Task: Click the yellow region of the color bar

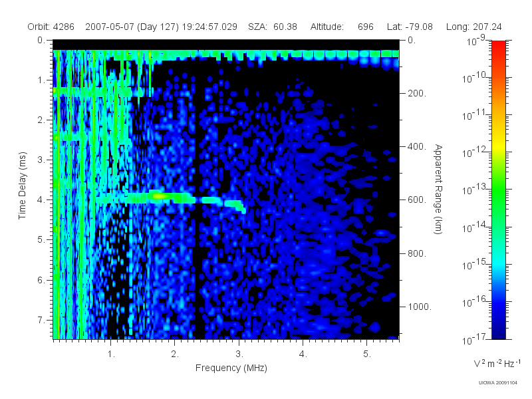Action: (499, 146)
